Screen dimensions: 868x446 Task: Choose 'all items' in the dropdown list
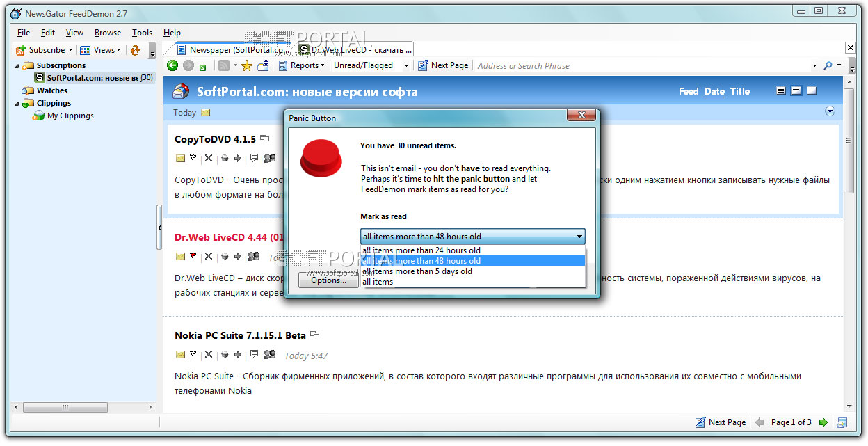(x=473, y=282)
